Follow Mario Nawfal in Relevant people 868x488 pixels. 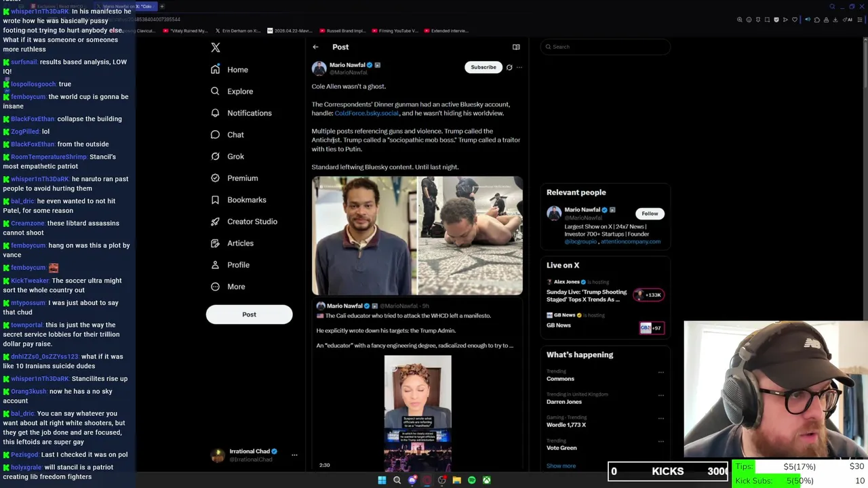(650, 213)
